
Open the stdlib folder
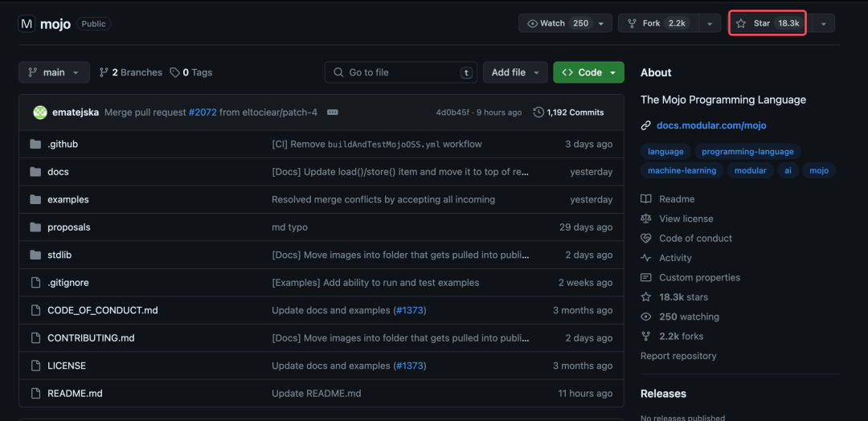pos(59,255)
